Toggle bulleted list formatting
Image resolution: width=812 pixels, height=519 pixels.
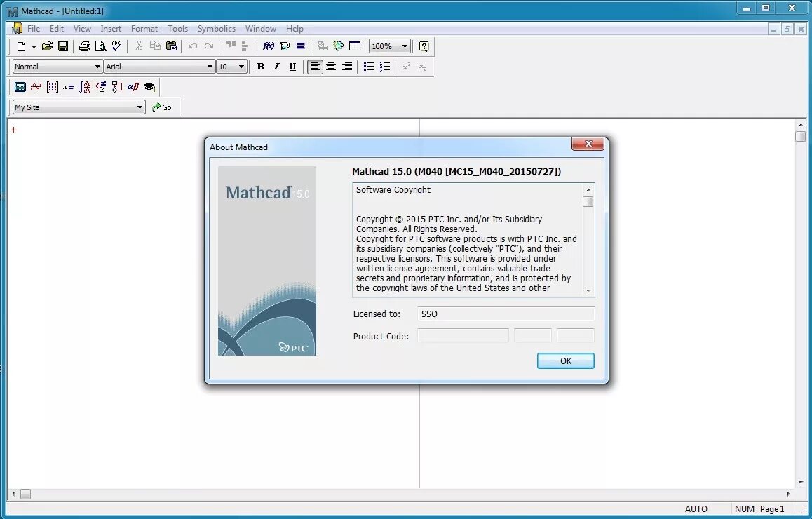[x=369, y=67]
